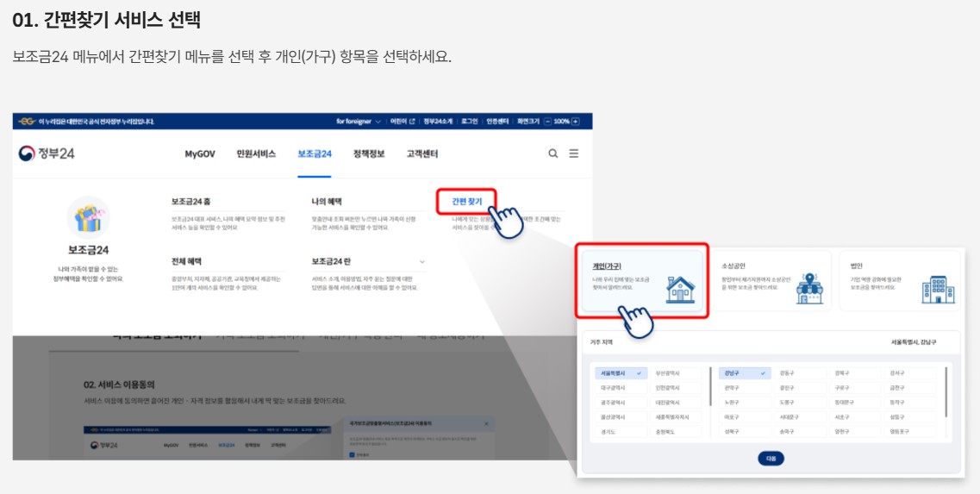Choose 나의 혜택 submenu item

tap(327, 202)
